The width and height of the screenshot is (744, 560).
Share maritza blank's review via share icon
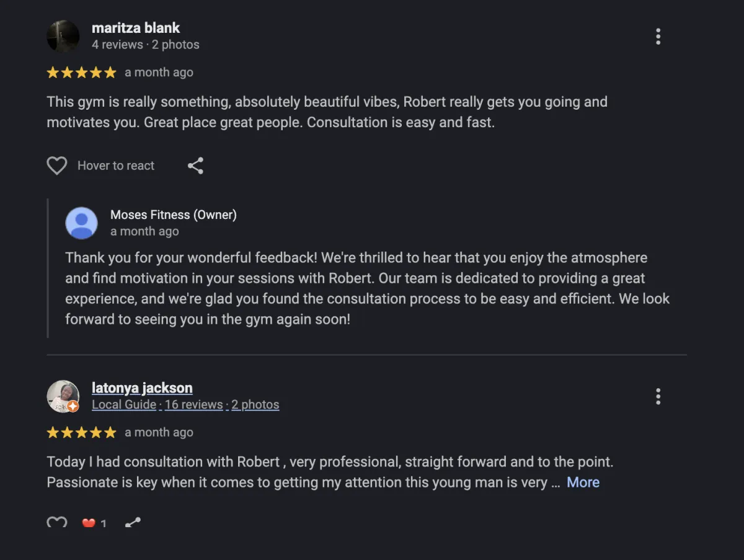[x=195, y=166]
